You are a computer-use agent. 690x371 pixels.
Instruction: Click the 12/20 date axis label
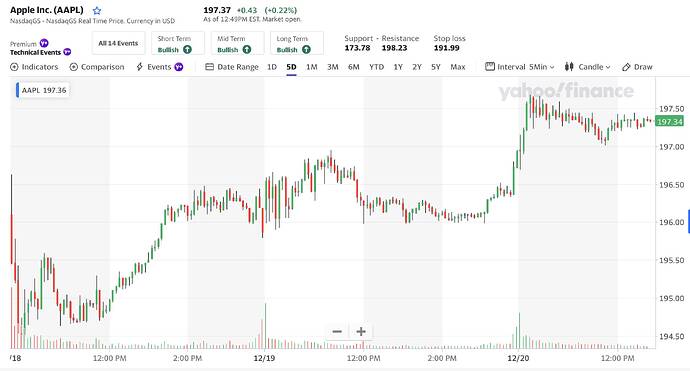pyautogui.click(x=518, y=358)
